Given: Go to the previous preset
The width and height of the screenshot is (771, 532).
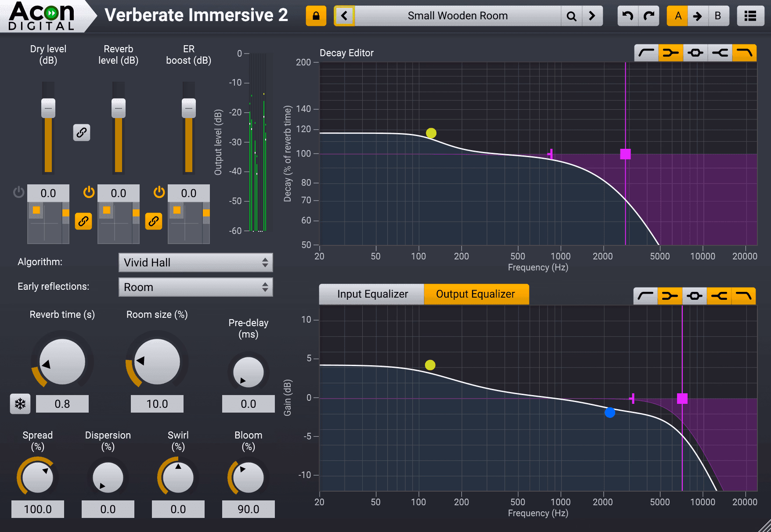Looking at the screenshot, I should coord(345,16).
